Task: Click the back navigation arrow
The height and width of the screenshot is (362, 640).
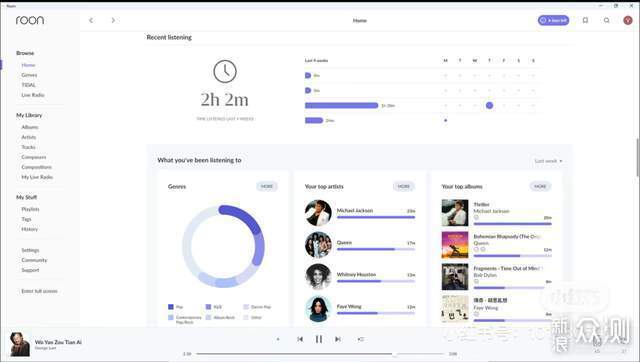Action: pyautogui.click(x=91, y=20)
